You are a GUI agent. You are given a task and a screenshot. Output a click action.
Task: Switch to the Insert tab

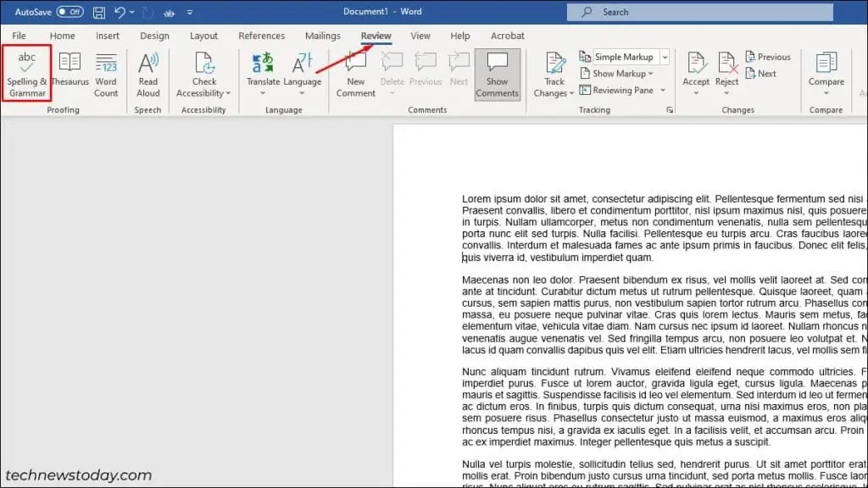coord(108,36)
